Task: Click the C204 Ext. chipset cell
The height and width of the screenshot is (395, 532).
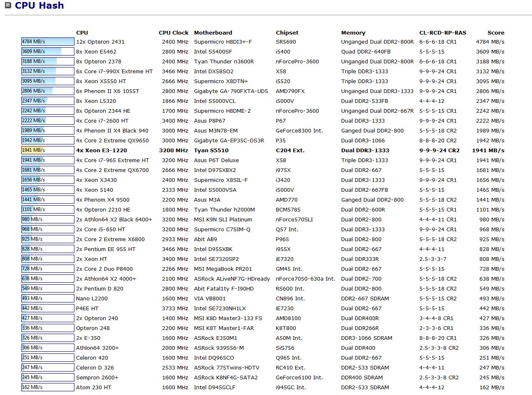Action: [x=290, y=150]
